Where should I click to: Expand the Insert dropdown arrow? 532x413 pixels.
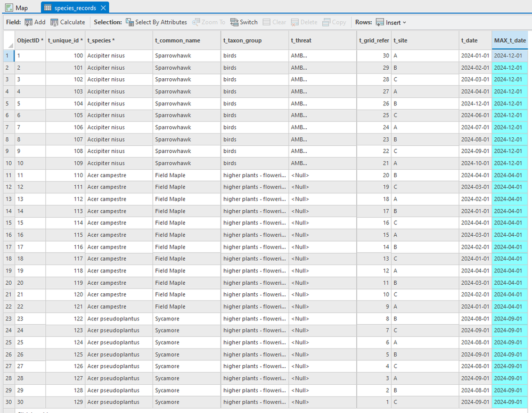pyautogui.click(x=404, y=23)
